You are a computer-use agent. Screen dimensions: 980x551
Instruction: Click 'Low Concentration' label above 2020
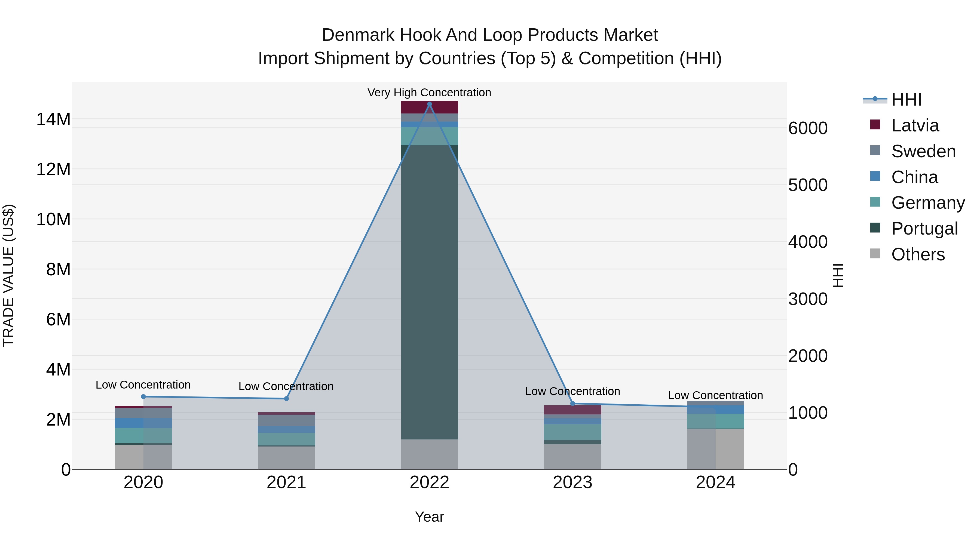click(x=143, y=385)
